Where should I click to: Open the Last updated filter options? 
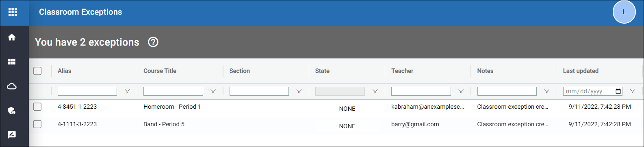point(633,91)
